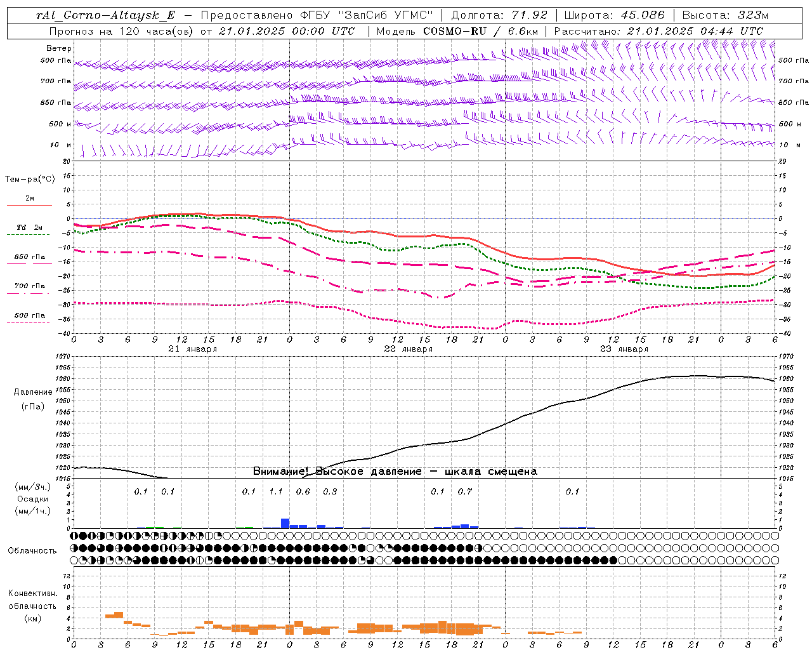The width and height of the screenshot is (812, 650).
Task: Click the 850 гПа temperature legend label
Action: (x=30, y=257)
